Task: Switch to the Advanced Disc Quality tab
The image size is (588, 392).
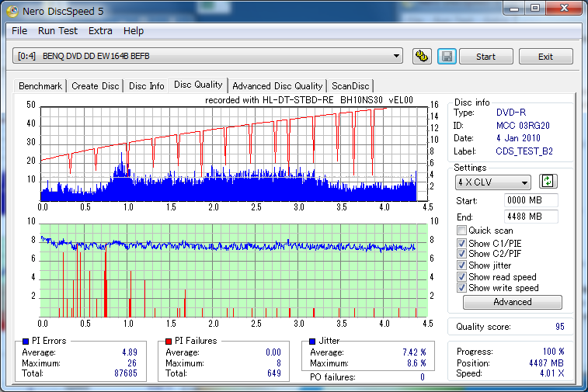Action: coord(277,86)
